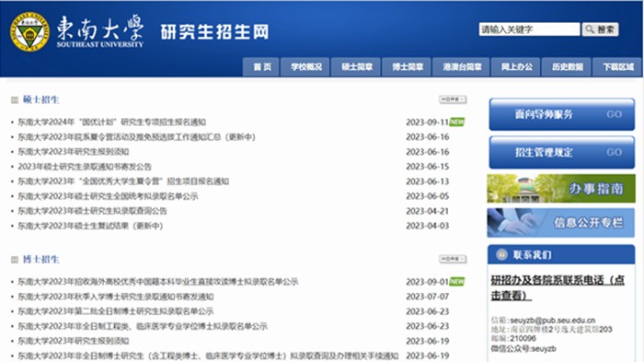Open 2023年秋季入学博士研究生录取通知书寄发通知
This screenshot has height=362, width=644.
click(115, 297)
